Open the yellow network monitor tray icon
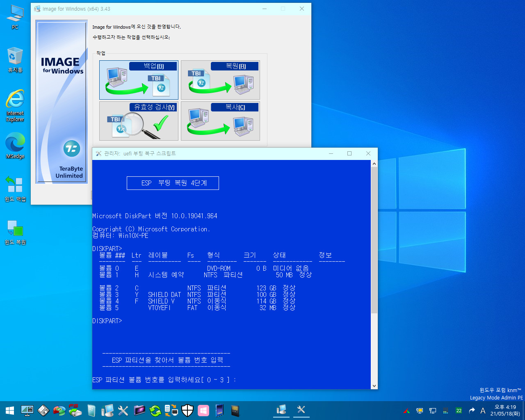The width and height of the screenshot is (525, 420). point(420,411)
